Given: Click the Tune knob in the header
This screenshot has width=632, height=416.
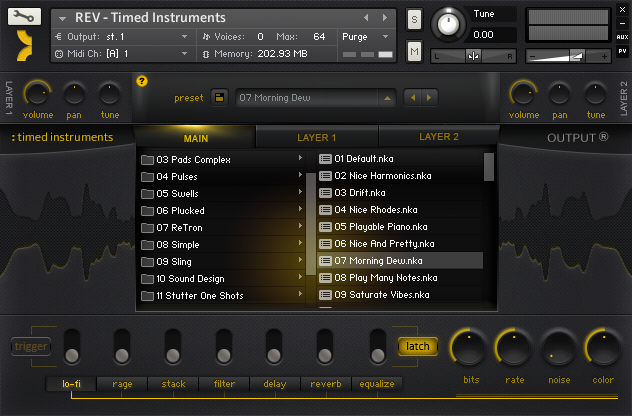Looking at the screenshot, I should coord(450,23).
